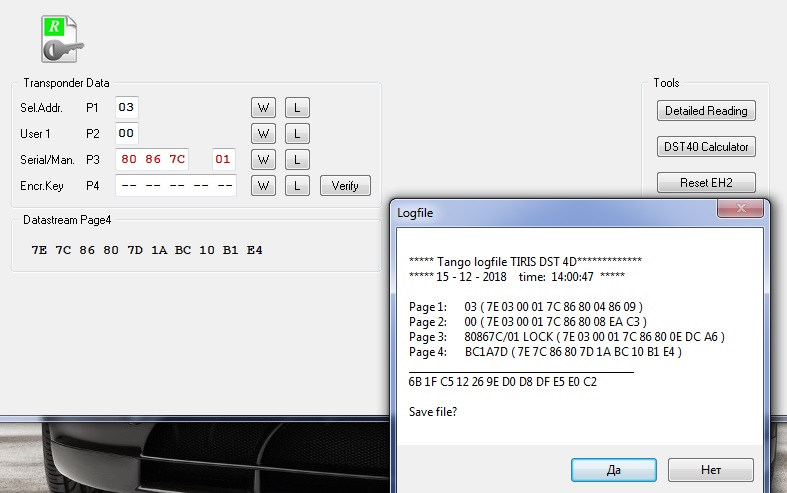The image size is (787, 493).
Task: Open Detailed Reading tool
Action: pos(706,110)
